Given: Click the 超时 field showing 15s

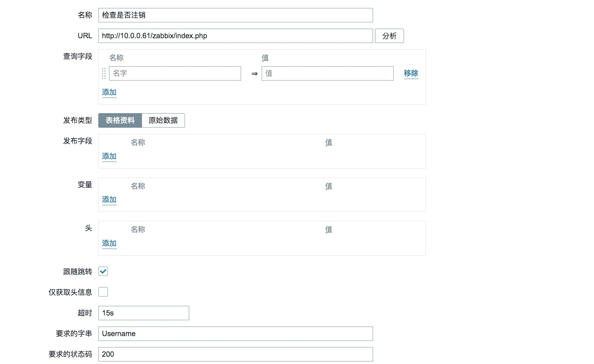Looking at the screenshot, I should point(143,313).
